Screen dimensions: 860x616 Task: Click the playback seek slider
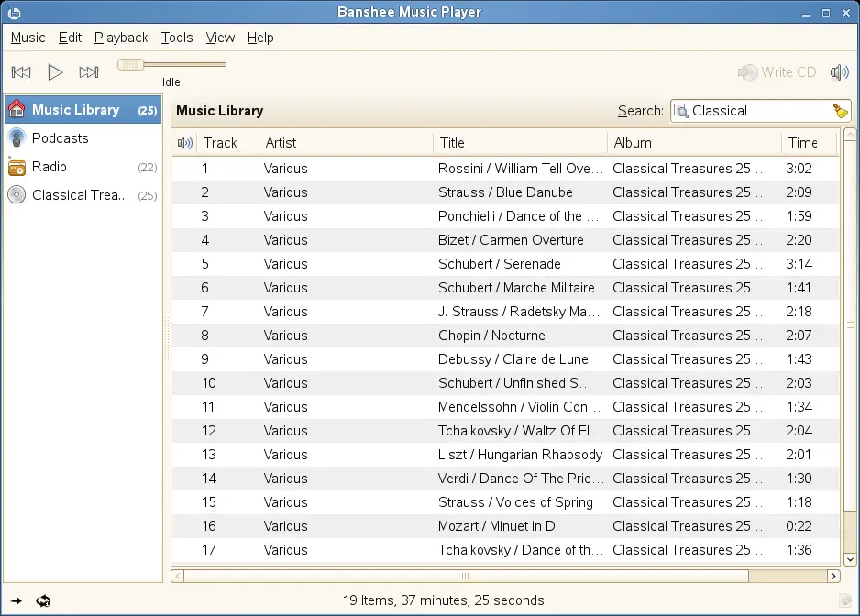[x=171, y=65]
